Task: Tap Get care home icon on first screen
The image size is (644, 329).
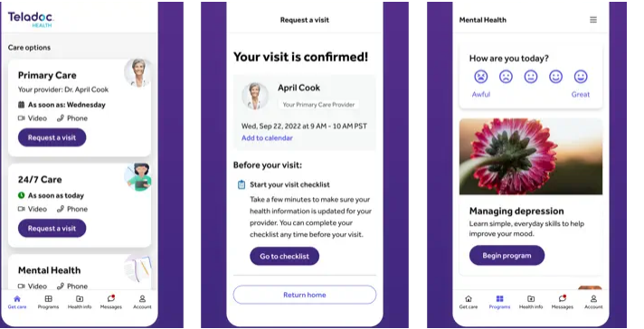Action: pyautogui.click(x=17, y=302)
